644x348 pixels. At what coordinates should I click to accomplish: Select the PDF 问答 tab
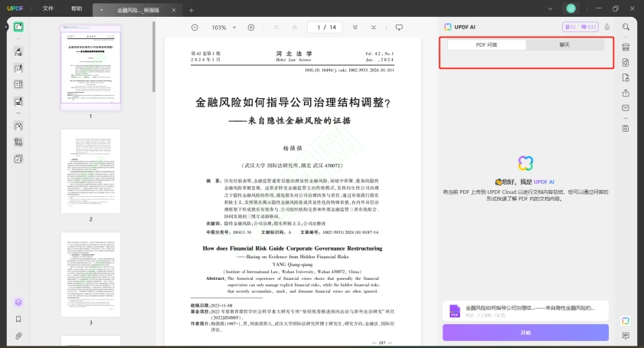coord(487,44)
